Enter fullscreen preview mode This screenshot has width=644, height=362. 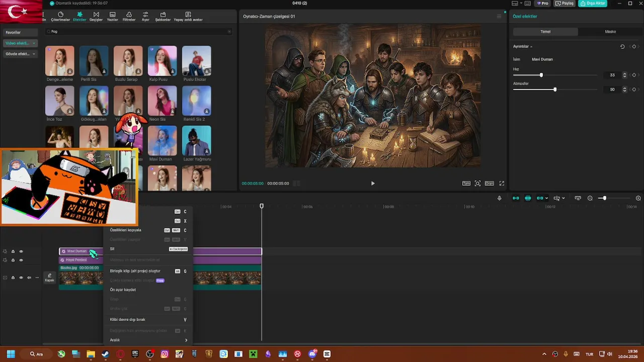coord(502,184)
